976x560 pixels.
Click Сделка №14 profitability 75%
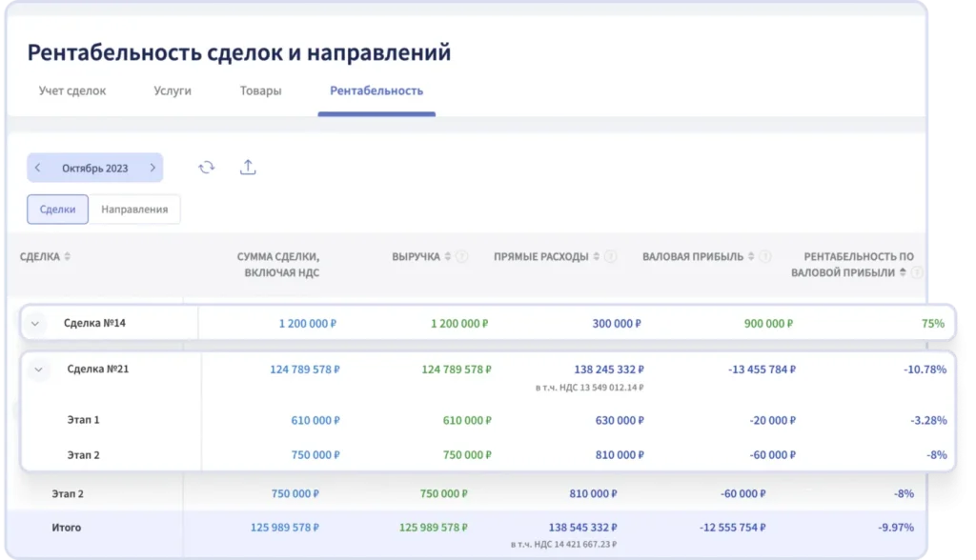pyautogui.click(x=933, y=324)
